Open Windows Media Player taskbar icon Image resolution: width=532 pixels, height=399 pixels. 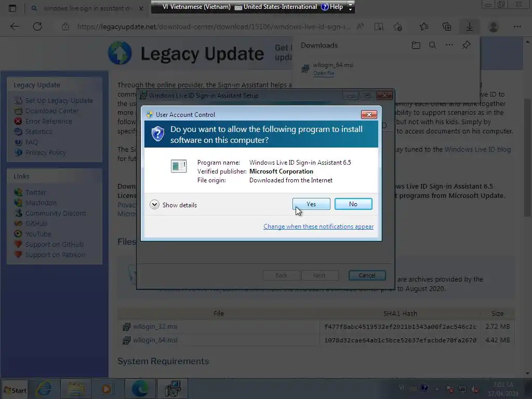click(107, 389)
